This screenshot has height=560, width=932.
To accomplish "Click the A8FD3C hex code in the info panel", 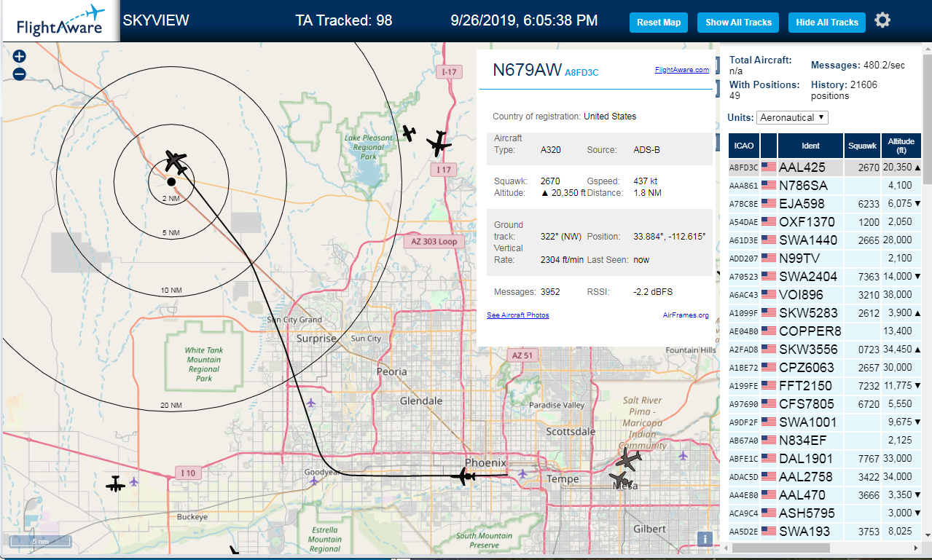I will click(x=581, y=72).
